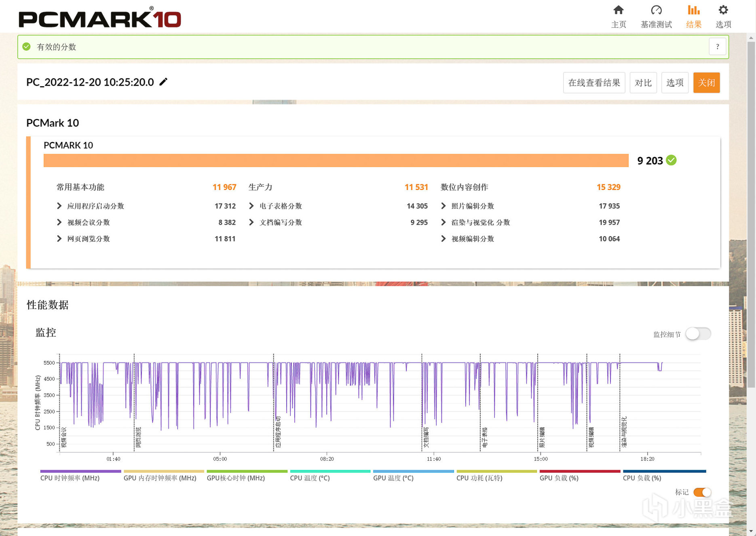This screenshot has height=536, width=756.
Task: Click the 视频会议 chart marker
Action: click(x=64, y=437)
